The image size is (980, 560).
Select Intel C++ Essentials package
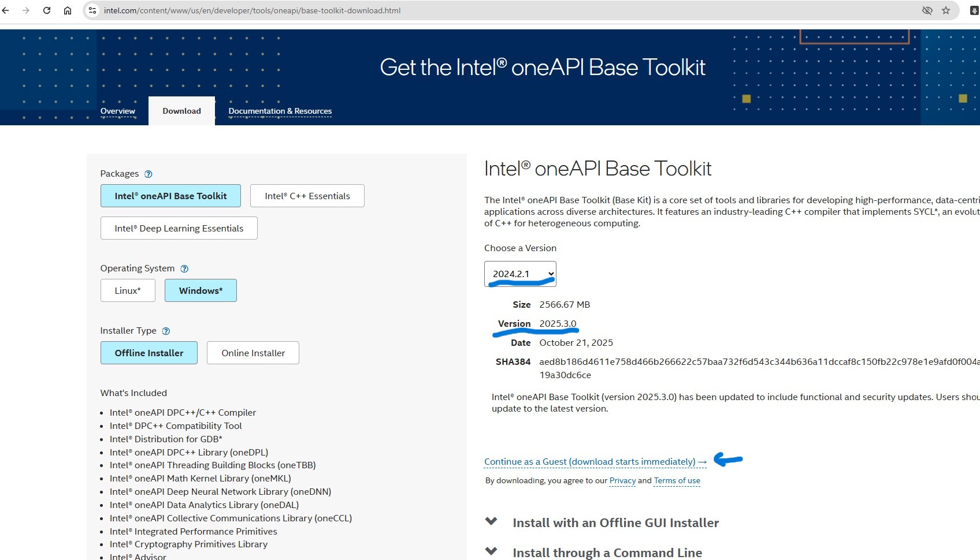click(307, 196)
